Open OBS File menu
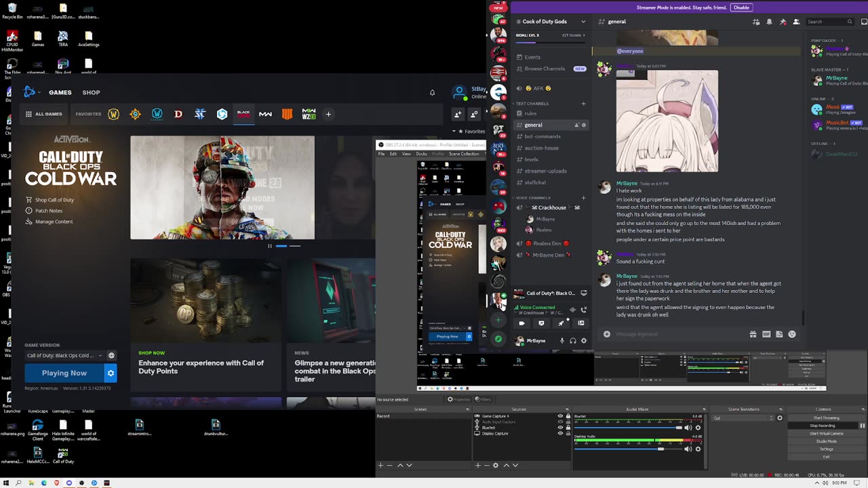 point(381,154)
